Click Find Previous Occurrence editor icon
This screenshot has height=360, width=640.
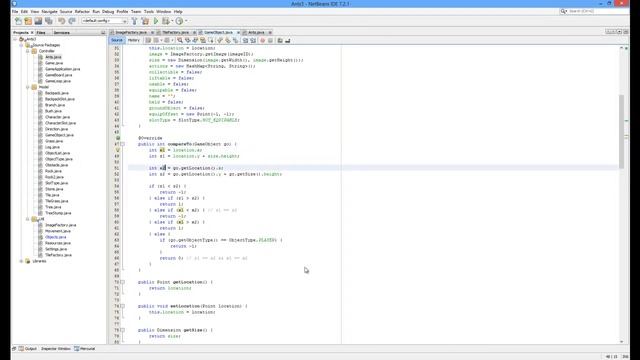[x=187, y=40]
